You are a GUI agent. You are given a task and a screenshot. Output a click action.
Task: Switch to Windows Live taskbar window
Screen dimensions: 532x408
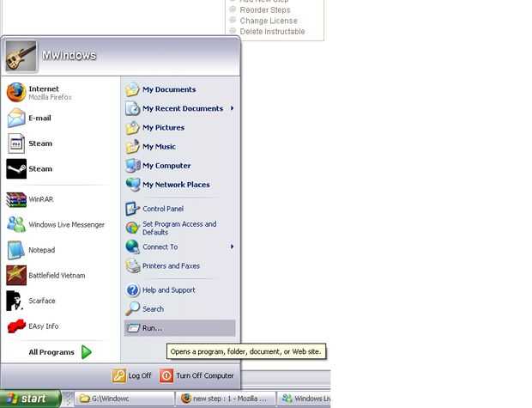(304, 399)
